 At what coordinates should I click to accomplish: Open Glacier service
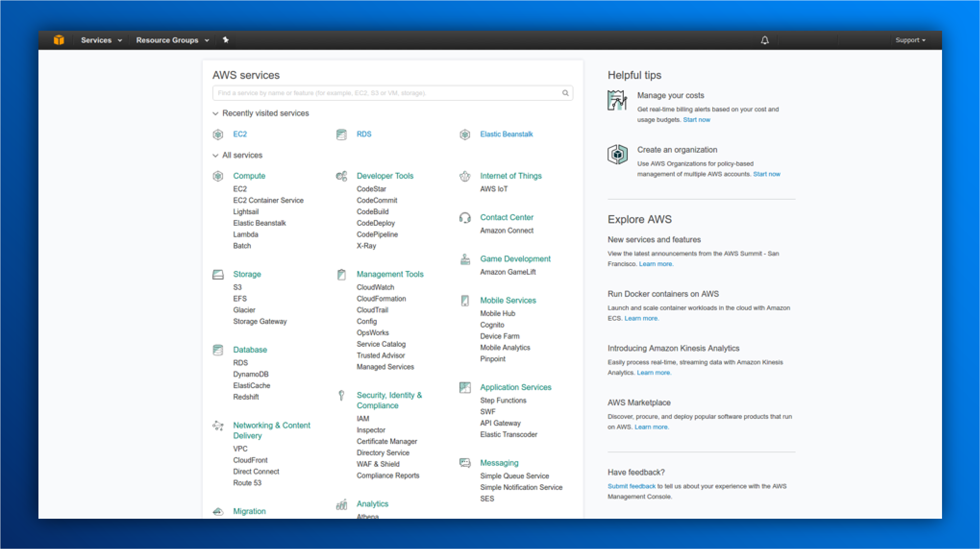[244, 310]
